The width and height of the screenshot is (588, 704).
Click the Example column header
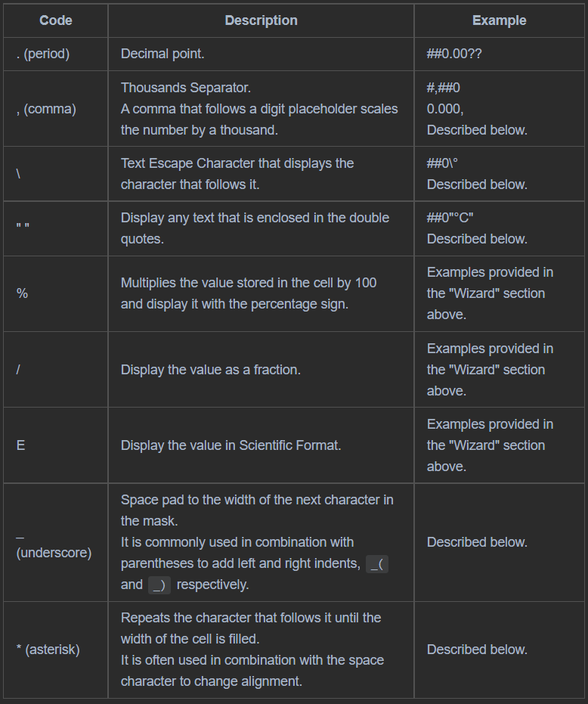[x=499, y=20]
